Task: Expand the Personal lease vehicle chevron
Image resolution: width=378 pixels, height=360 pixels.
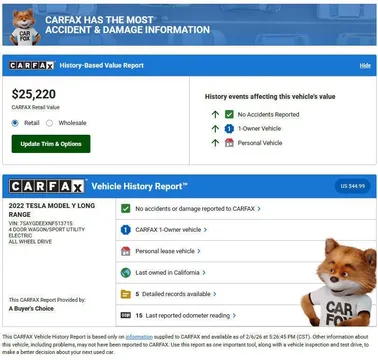Action: 199,251
